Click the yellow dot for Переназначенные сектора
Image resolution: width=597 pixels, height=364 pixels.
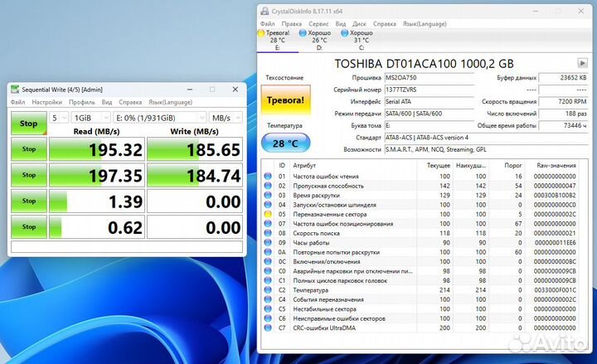tap(268, 214)
